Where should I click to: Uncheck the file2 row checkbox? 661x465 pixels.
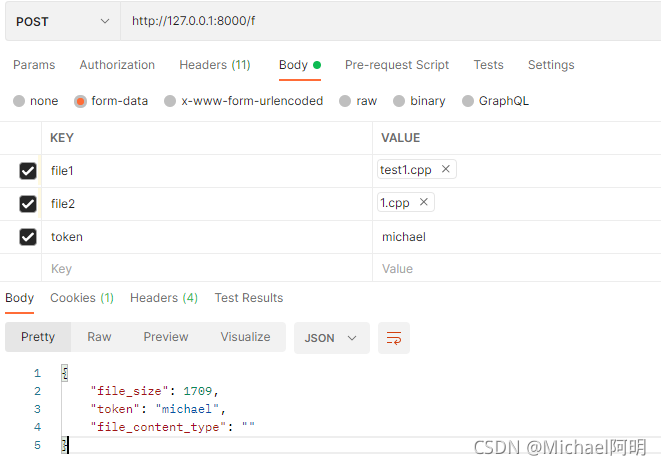(x=28, y=204)
